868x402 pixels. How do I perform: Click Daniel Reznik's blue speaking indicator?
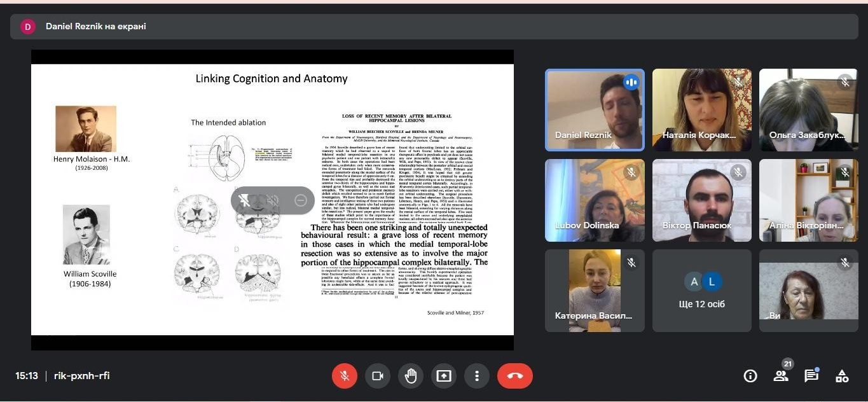[x=631, y=82]
